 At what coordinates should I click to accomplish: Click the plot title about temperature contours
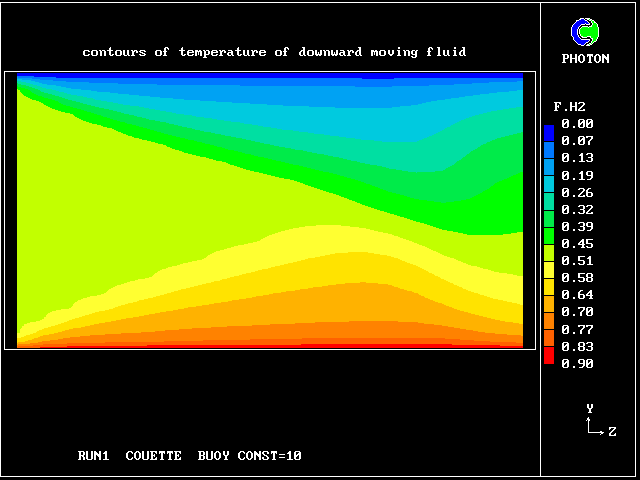[x=274, y=52]
